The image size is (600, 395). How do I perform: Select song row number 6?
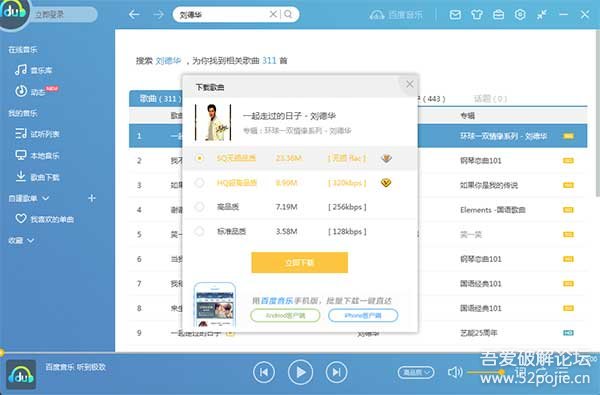tap(358, 259)
